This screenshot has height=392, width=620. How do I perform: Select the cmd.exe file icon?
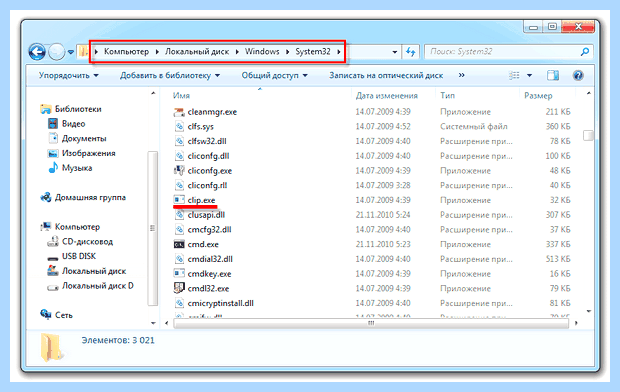tap(179, 244)
